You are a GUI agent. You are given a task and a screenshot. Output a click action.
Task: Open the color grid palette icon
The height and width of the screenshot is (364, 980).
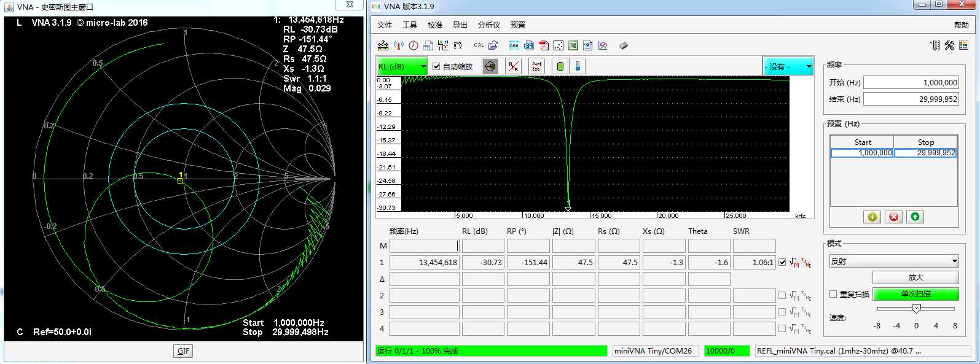click(963, 45)
